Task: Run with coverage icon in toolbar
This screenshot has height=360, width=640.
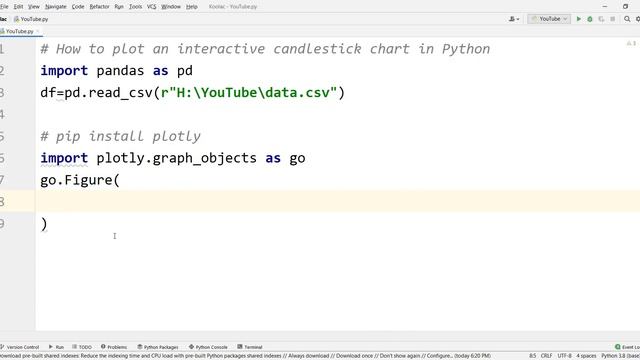Action: pos(601,19)
